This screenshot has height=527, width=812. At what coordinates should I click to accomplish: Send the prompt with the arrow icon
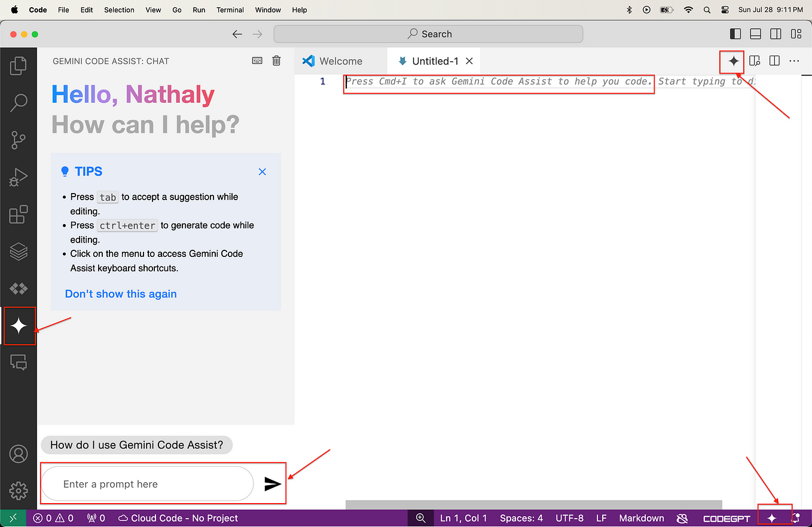(273, 484)
